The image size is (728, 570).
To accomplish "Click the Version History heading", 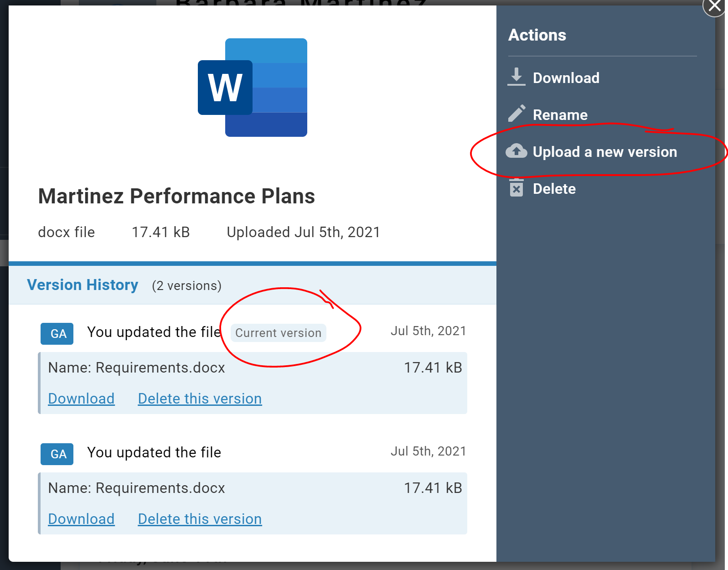I will tap(83, 285).
